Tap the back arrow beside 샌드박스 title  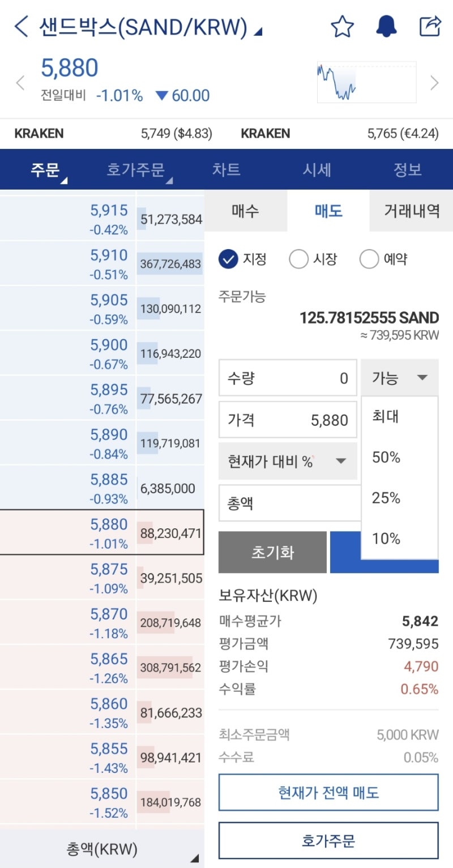tap(21, 27)
